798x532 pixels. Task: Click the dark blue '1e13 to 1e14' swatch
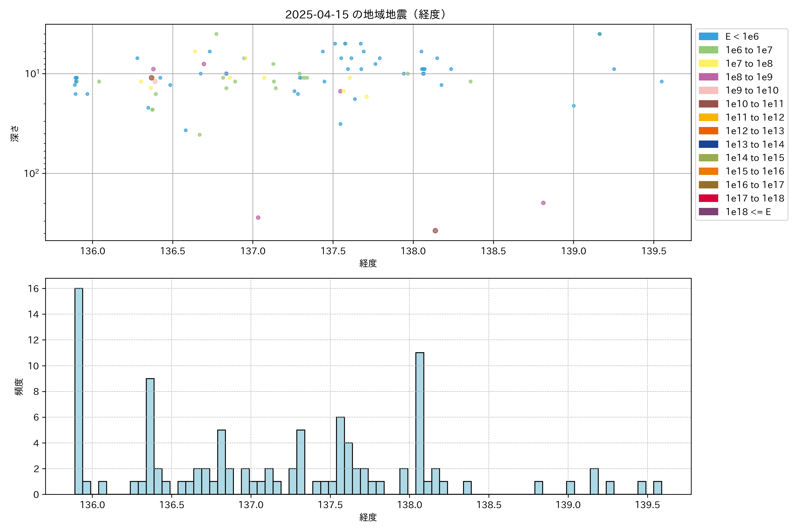pos(708,144)
